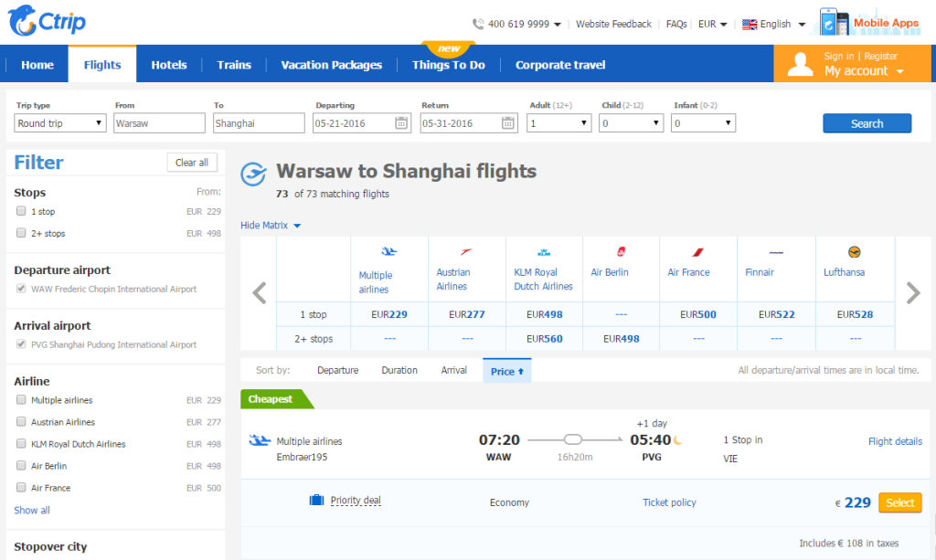Select the EUR 229 flight

pos(899,502)
